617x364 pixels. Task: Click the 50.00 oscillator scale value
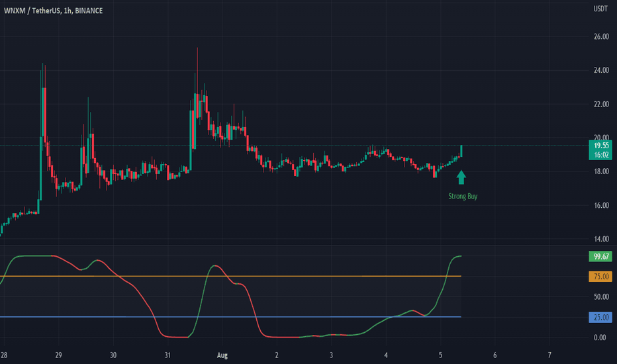601,296
